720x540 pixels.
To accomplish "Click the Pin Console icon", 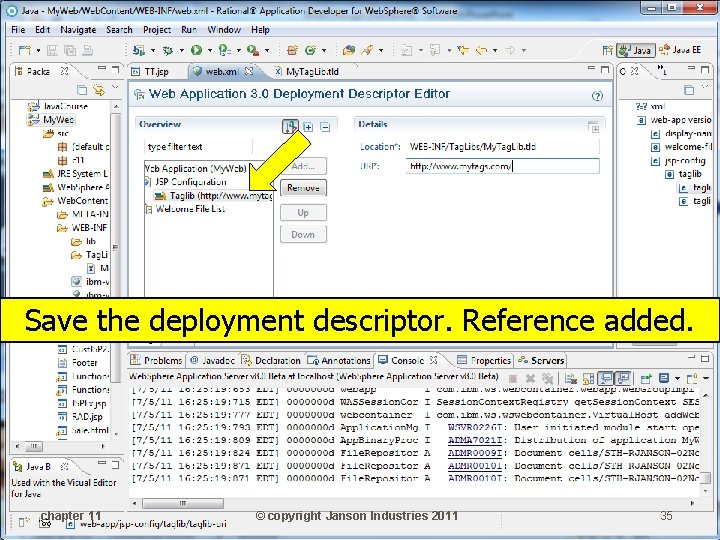I will click(646, 378).
